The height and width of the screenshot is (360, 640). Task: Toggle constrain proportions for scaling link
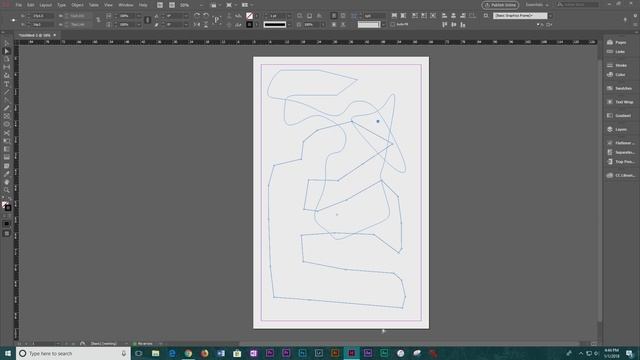(147, 20)
